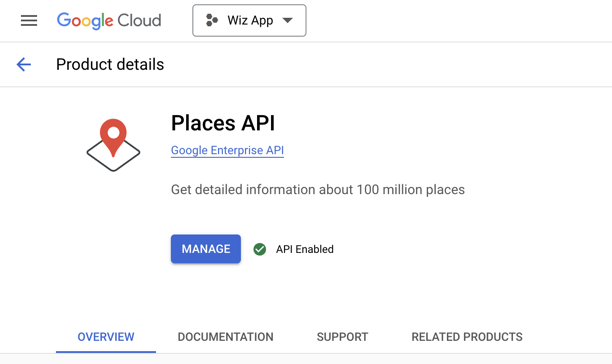Screen dimensions: 612x364
Task: Click the green API Enabled checkmark icon
Action: (260, 249)
